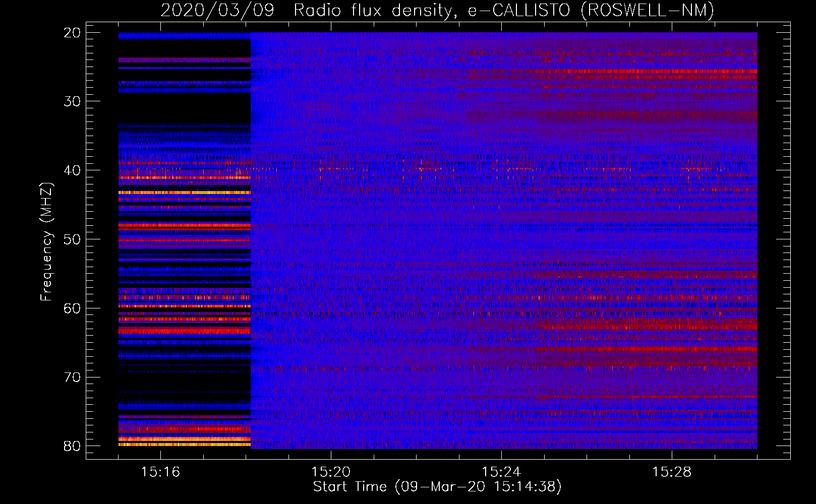Click the 50 MHz frequency tick label
Image resolution: width=816 pixels, height=504 pixels.
pyautogui.click(x=72, y=239)
